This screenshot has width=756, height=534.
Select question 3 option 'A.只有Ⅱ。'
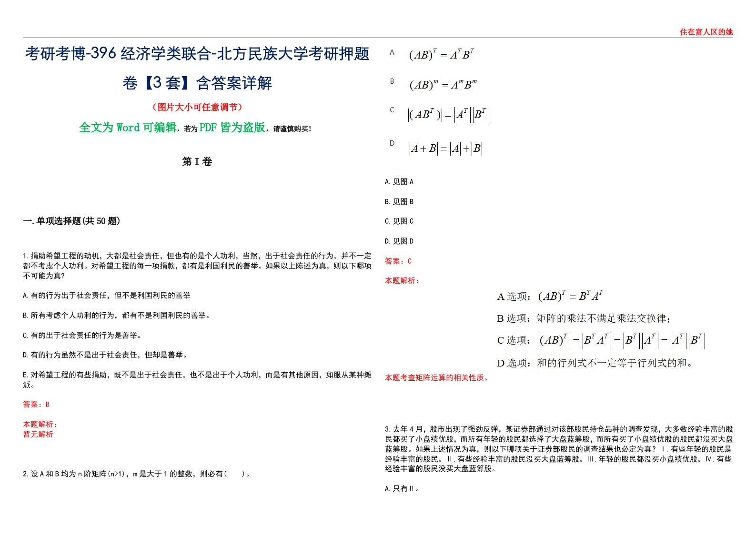coord(403,489)
